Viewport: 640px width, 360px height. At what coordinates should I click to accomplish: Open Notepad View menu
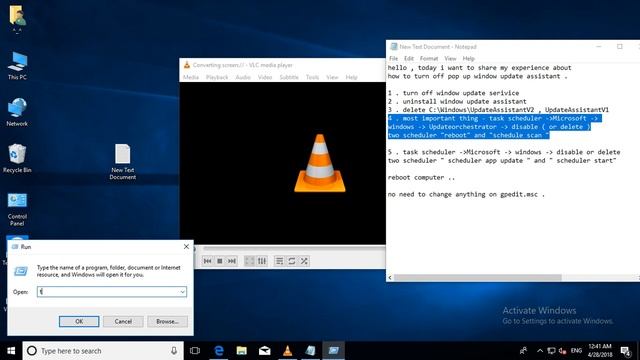coord(450,59)
